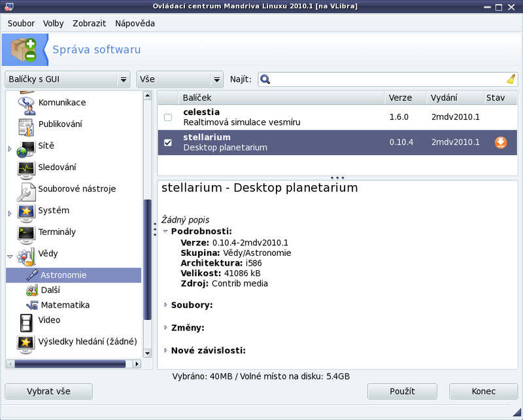The image size is (523, 420).
Task: Click the category list scroll up arrow
Action: click(x=148, y=96)
